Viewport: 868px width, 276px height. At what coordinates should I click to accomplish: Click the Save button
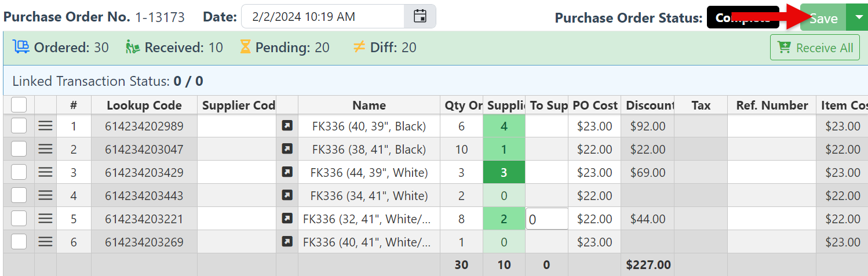tap(823, 18)
